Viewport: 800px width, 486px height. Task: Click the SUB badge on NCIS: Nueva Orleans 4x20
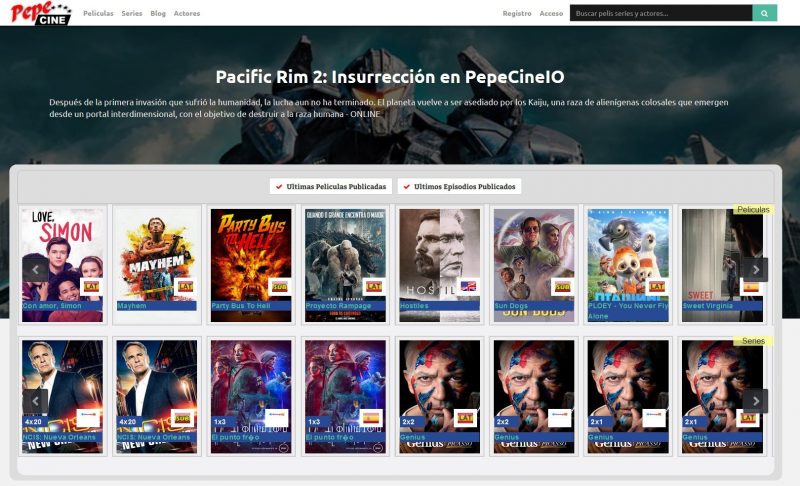click(x=182, y=418)
